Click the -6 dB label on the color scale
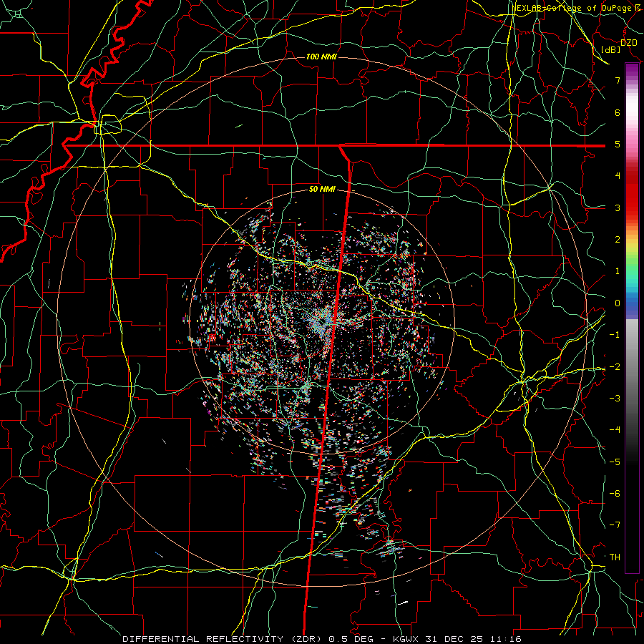Viewport: 644px width, 644px height. tap(615, 494)
